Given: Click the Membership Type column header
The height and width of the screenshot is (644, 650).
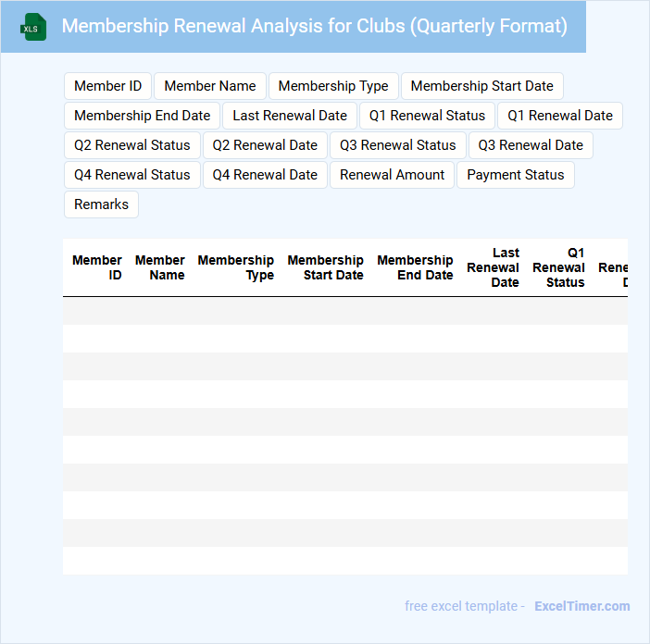Looking at the screenshot, I should pos(236,267).
